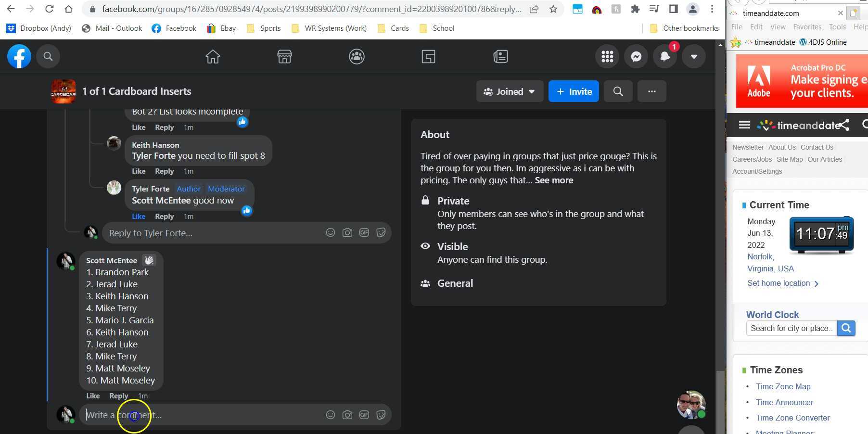The height and width of the screenshot is (434, 868).
Task: Click the Invite button
Action: click(574, 91)
